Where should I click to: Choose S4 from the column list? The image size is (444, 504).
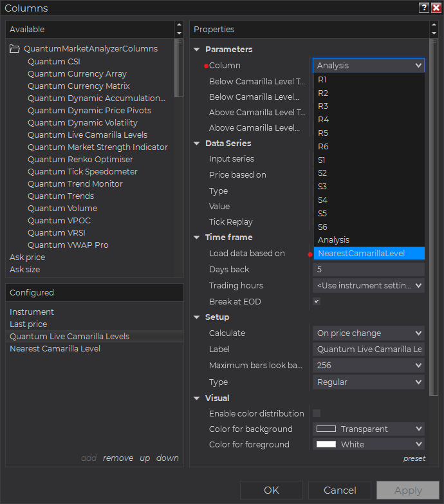(369, 200)
